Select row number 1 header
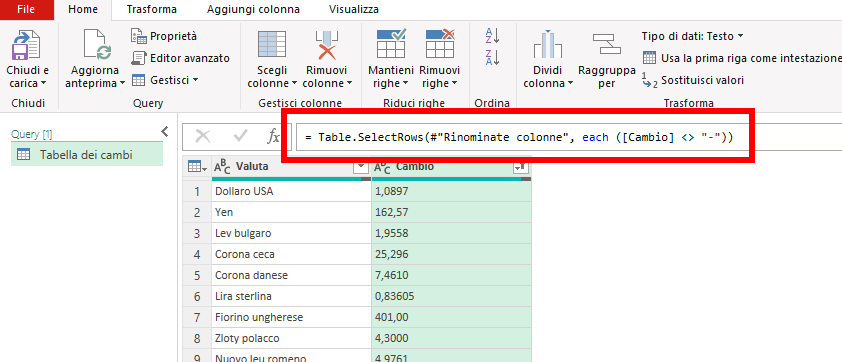 (x=197, y=191)
